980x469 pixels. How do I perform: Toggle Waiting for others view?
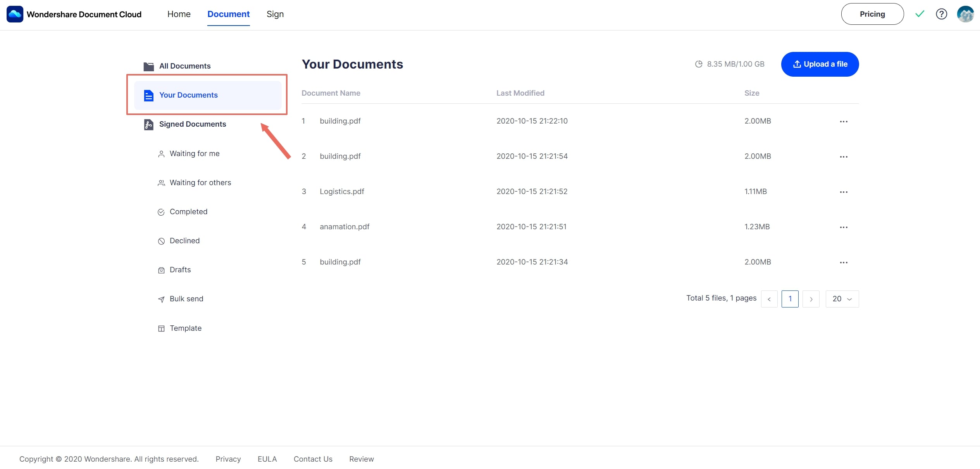pyautogui.click(x=200, y=182)
